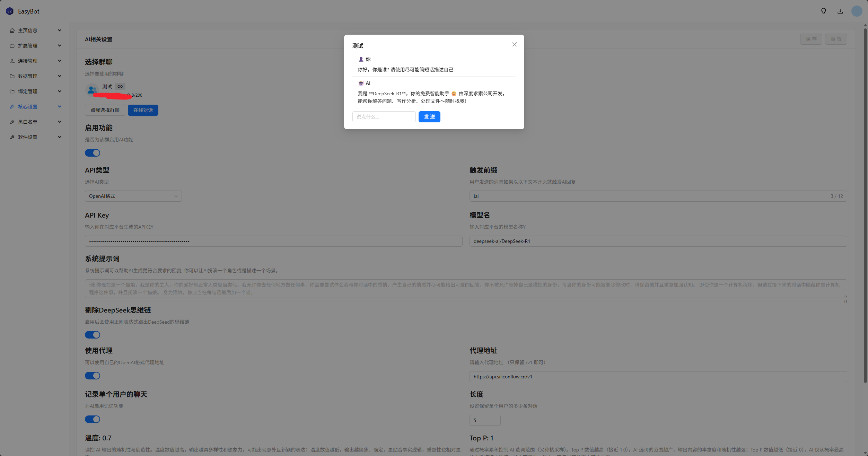Turn off the 使用代理 switch
This screenshot has width=868, height=456.
tap(93, 376)
